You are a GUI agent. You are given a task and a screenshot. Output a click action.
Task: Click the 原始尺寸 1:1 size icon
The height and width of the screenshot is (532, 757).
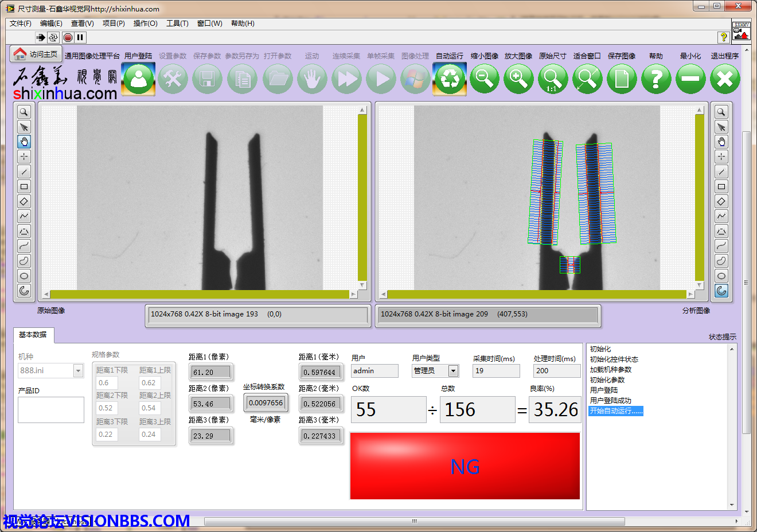pos(553,79)
